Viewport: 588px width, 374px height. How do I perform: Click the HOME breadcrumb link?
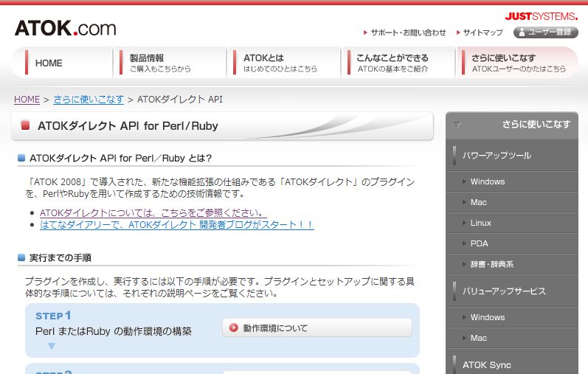pos(27,100)
